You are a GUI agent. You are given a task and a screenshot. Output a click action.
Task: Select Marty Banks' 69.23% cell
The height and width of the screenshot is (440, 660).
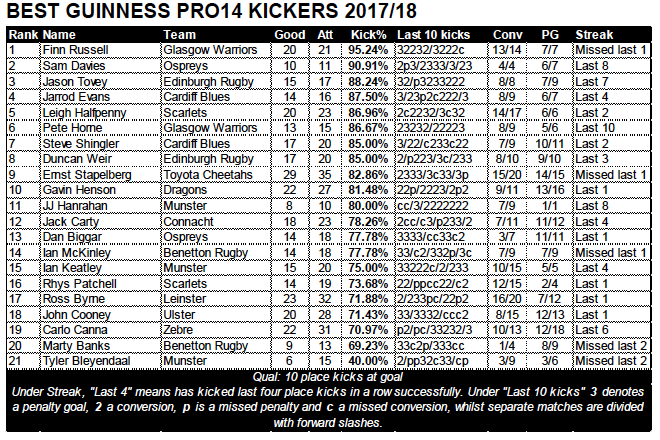pyautogui.click(x=368, y=346)
